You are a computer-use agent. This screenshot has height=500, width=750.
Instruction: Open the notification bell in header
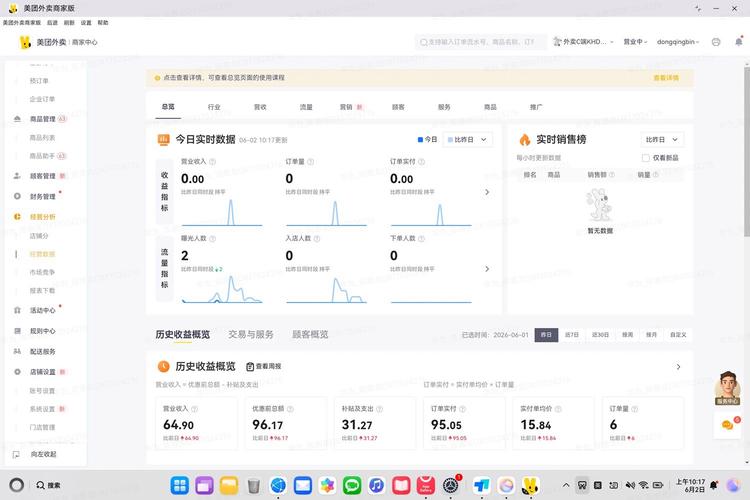(x=739, y=42)
